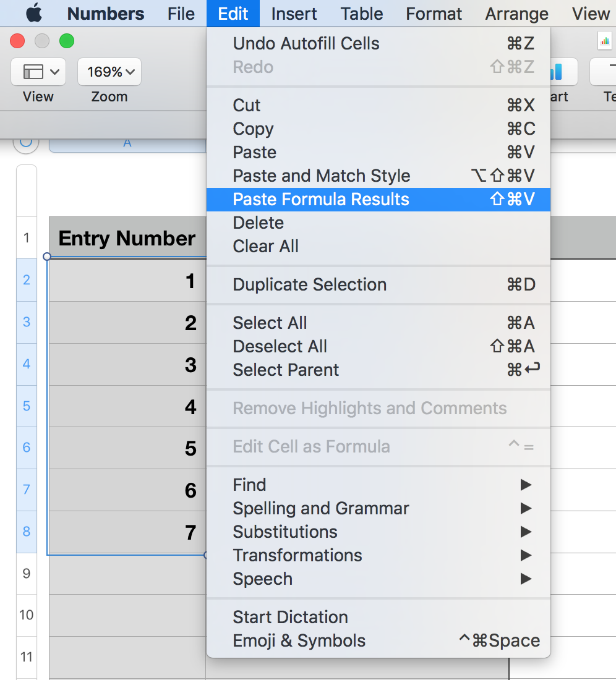Select the cell containing 6

click(127, 490)
